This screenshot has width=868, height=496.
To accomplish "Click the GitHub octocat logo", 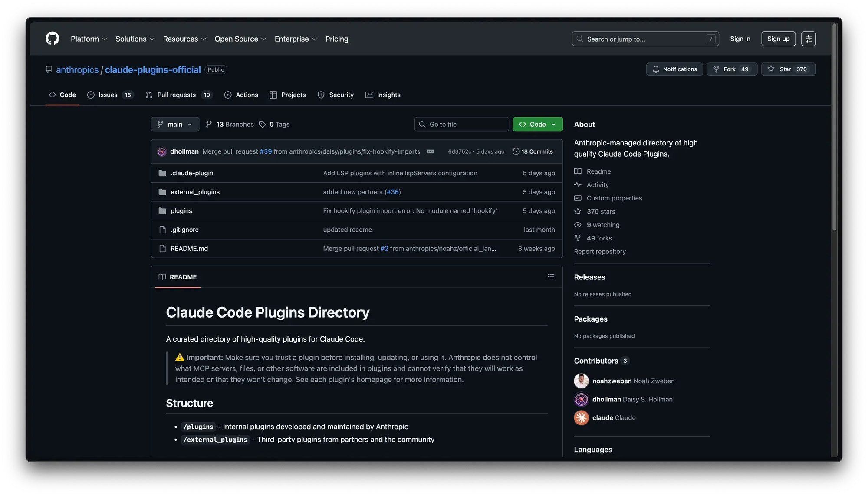I will (x=52, y=39).
